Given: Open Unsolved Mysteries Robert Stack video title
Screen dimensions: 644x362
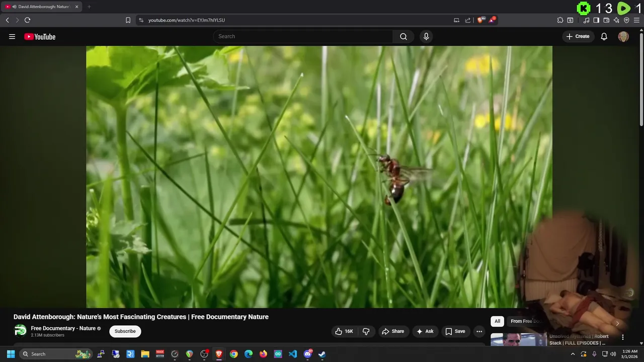Looking at the screenshot, I should [x=579, y=339].
